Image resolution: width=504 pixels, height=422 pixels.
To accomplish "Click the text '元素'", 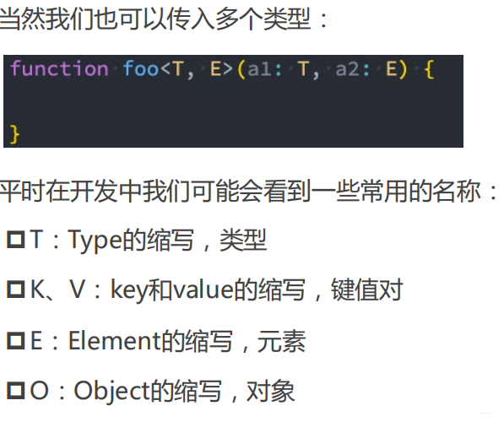I will coord(281,341).
